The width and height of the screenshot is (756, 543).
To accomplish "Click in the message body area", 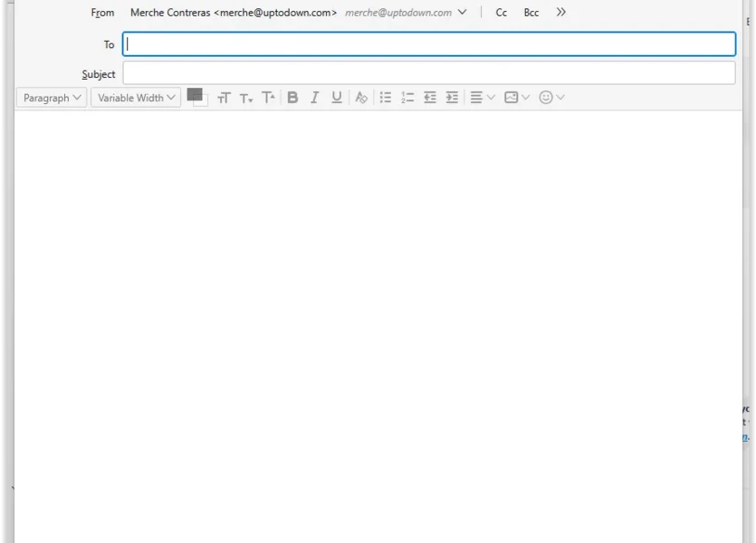I will (x=378, y=327).
